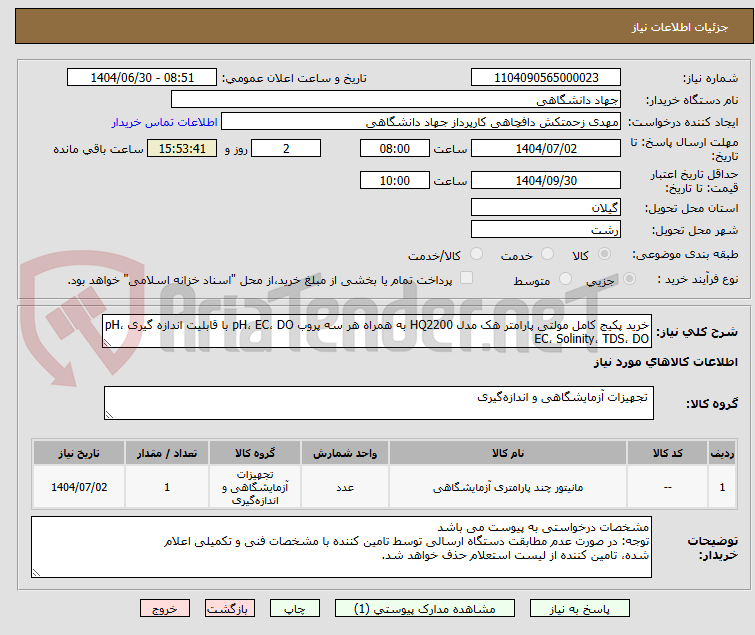The image size is (755, 635).
Task: Select the 'متوسط' purchase type radio
Action: click(x=565, y=279)
